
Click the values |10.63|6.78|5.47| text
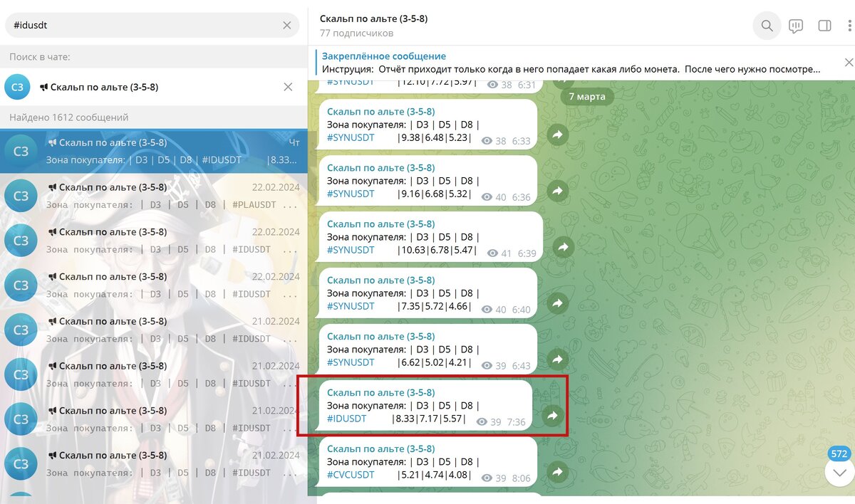point(437,250)
